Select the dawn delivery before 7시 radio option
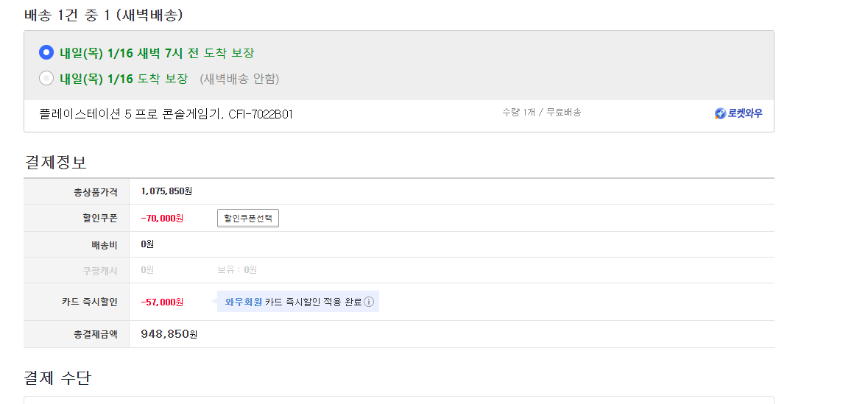The image size is (868, 404). click(x=46, y=52)
